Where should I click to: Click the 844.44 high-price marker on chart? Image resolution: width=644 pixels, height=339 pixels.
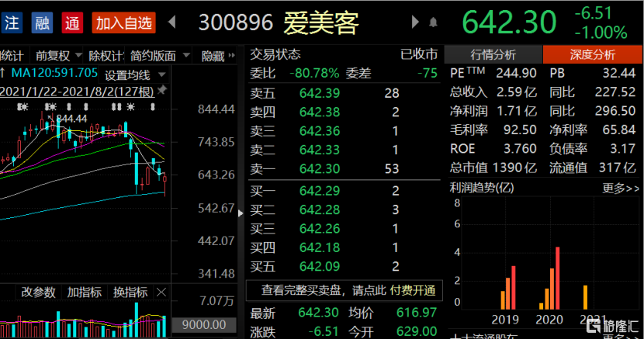[x=71, y=119]
